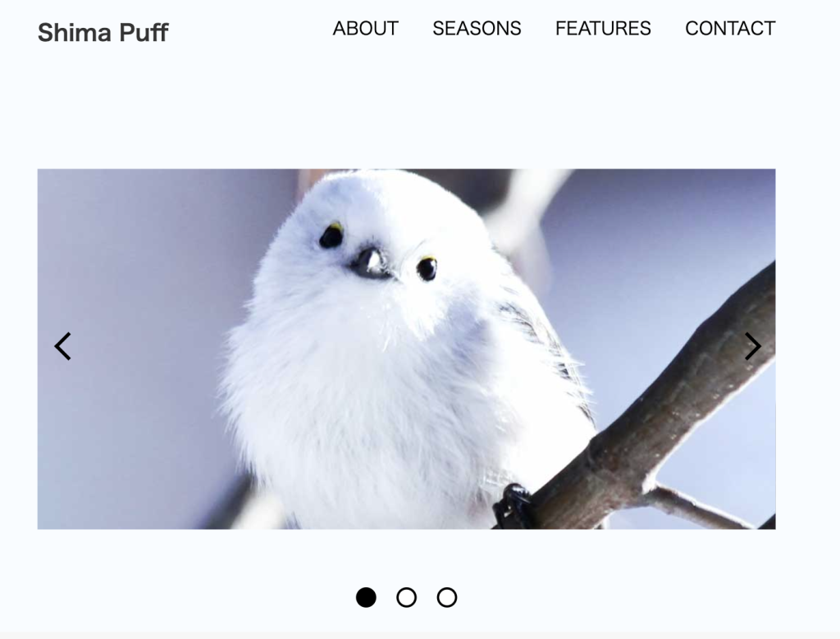Go to the CONTACT page
The width and height of the screenshot is (840, 639).
[729, 29]
